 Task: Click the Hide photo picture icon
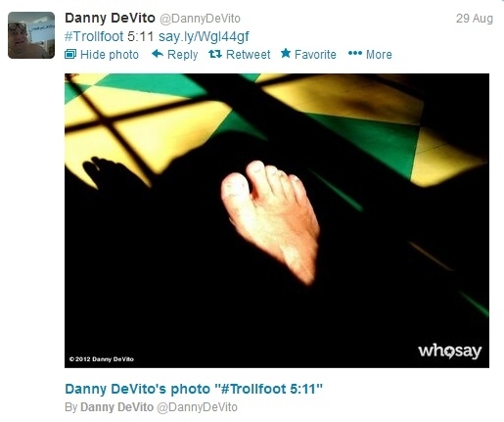[70, 54]
